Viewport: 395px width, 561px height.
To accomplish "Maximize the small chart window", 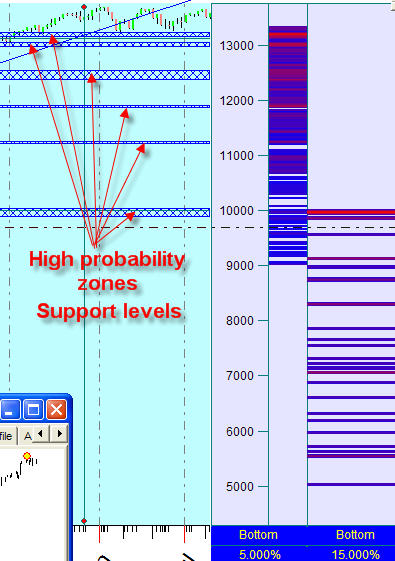I will pyautogui.click(x=33, y=409).
